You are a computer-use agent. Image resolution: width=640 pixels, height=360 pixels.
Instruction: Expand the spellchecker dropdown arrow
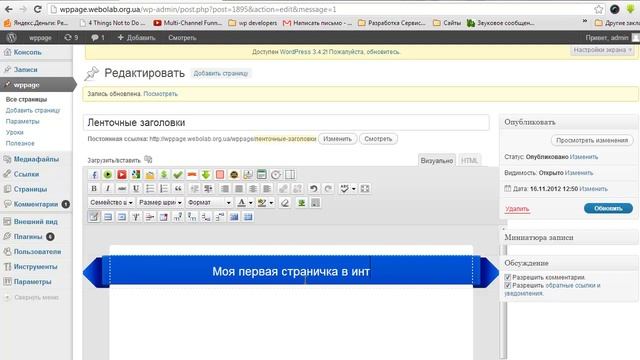tap(353, 189)
